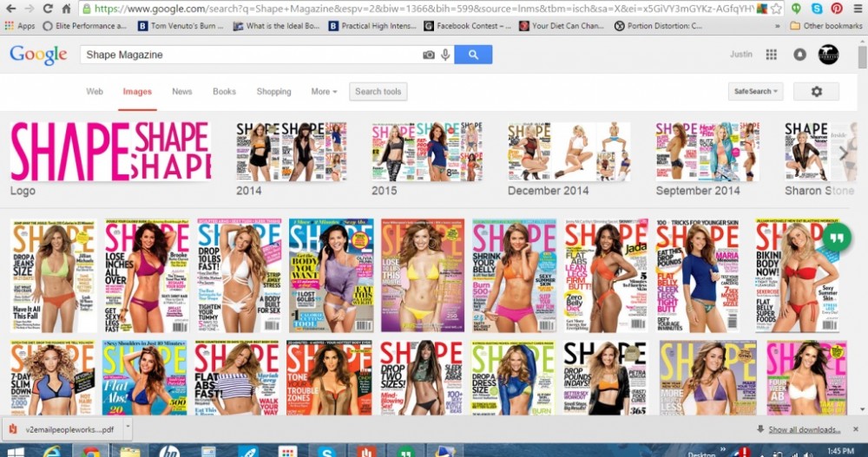Click the taskbar clock showing 1:45 PM
The height and width of the screenshot is (457, 868).
pyautogui.click(x=841, y=452)
